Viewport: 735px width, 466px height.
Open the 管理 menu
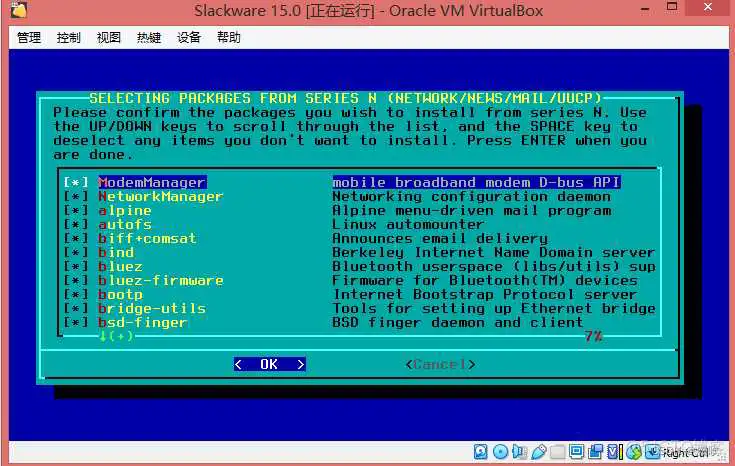[x=29, y=38]
